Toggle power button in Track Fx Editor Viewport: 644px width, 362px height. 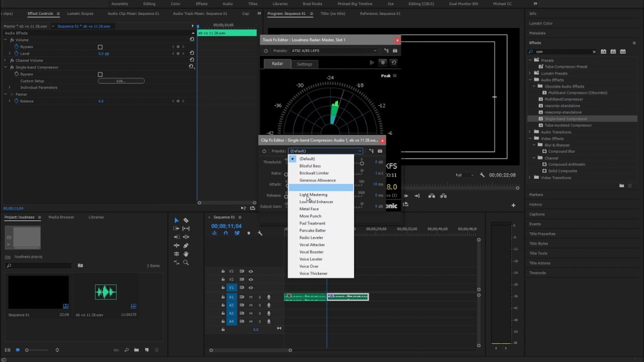(266, 51)
